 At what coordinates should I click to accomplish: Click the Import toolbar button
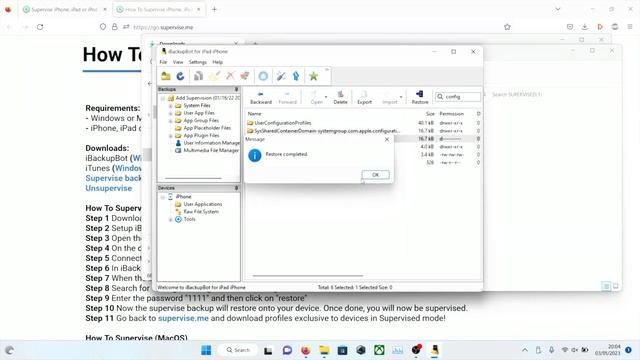pyautogui.click(x=390, y=98)
